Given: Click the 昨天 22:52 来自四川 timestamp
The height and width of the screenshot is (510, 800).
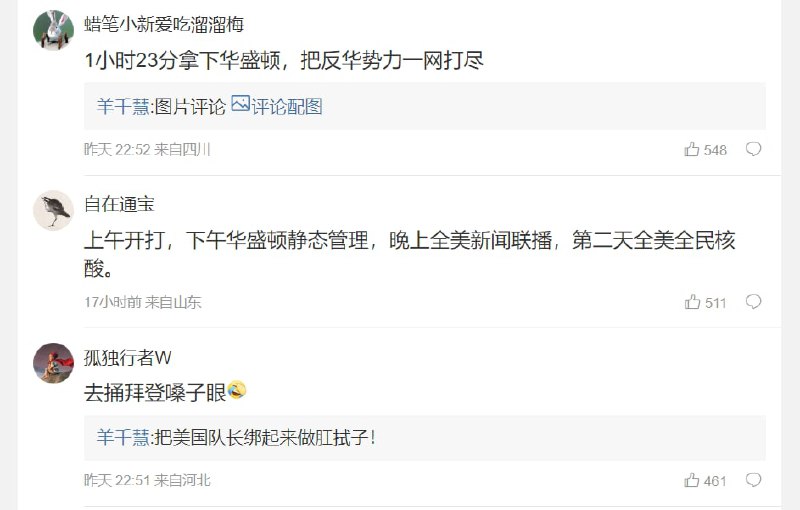Looking at the screenshot, I should 147,149.
